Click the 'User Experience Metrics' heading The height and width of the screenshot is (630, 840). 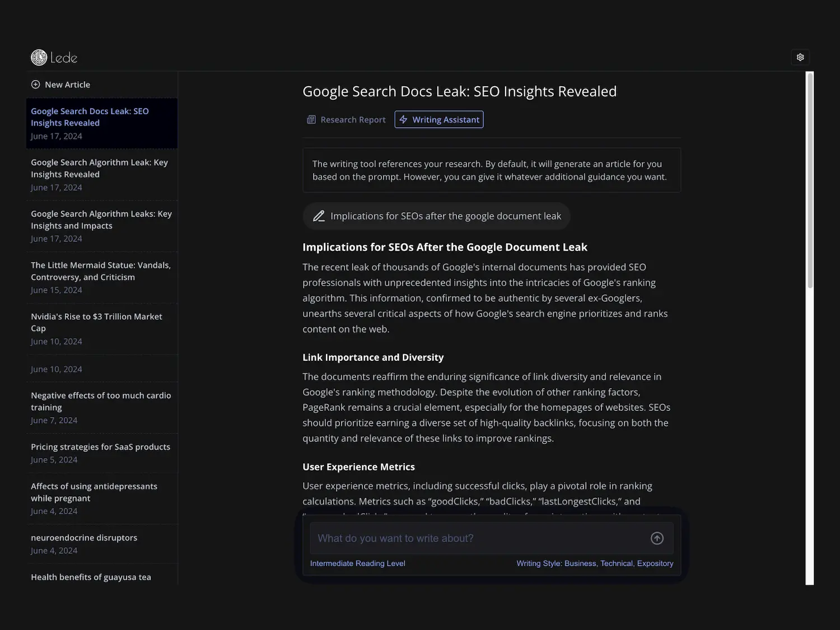(x=358, y=467)
